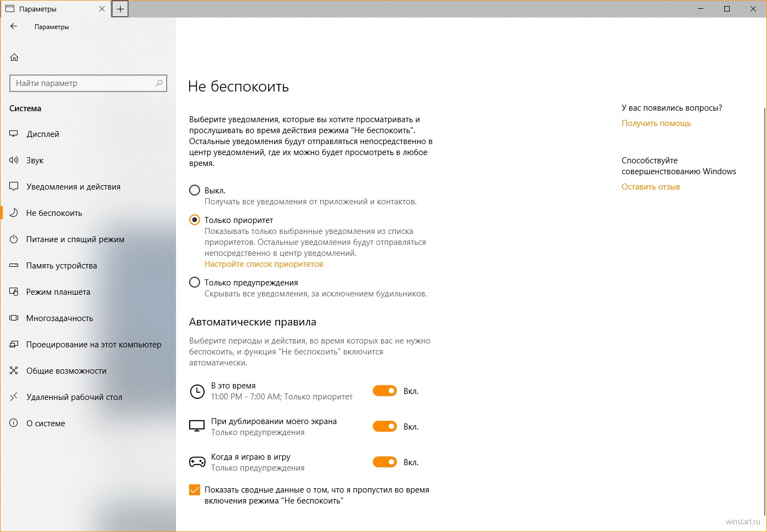Click the search magnifier icon
This screenshot has width=767, height=532.
point(159,83)
